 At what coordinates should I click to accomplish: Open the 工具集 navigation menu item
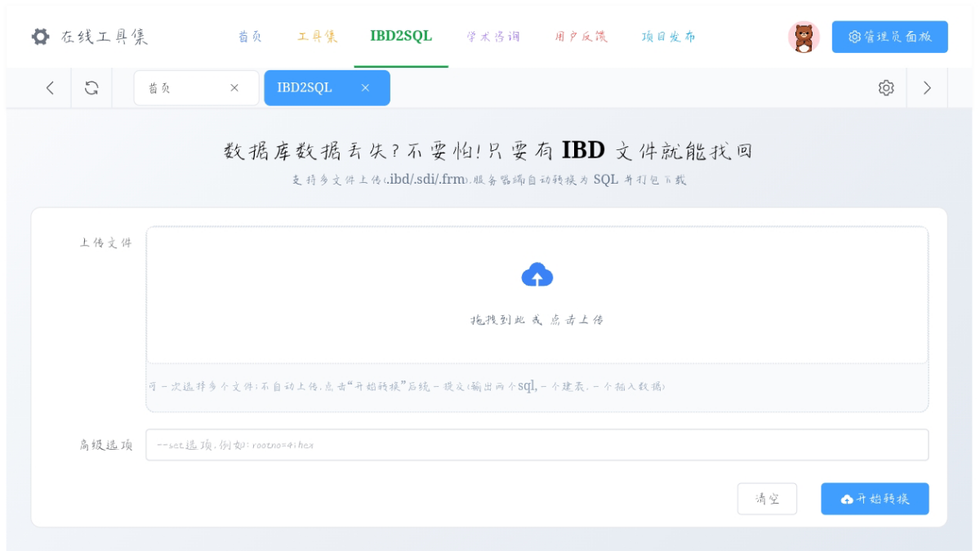[x=317, y=37]
